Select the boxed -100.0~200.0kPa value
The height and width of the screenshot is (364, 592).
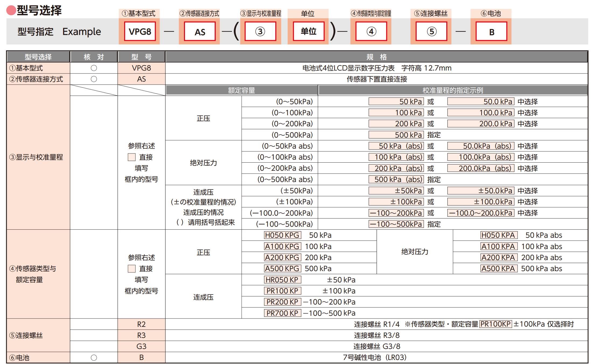pyautogui.click(x=481, y=213)
